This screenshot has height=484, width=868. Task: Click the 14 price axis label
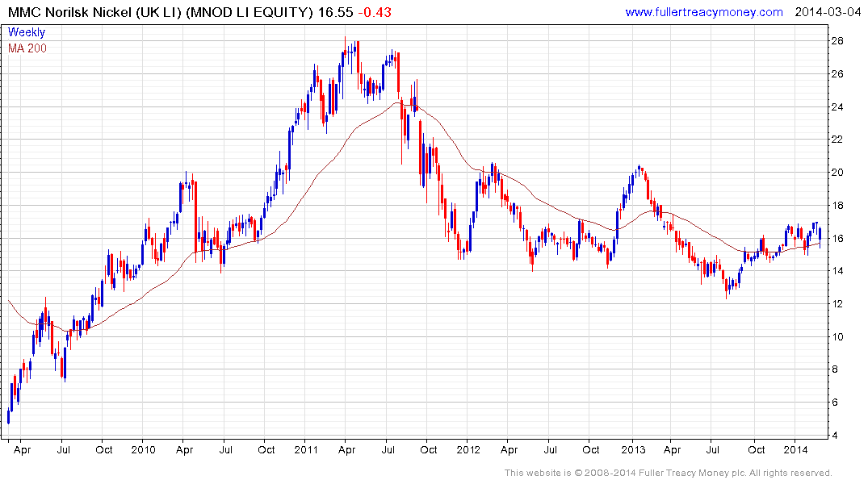(x=837, y=271)
